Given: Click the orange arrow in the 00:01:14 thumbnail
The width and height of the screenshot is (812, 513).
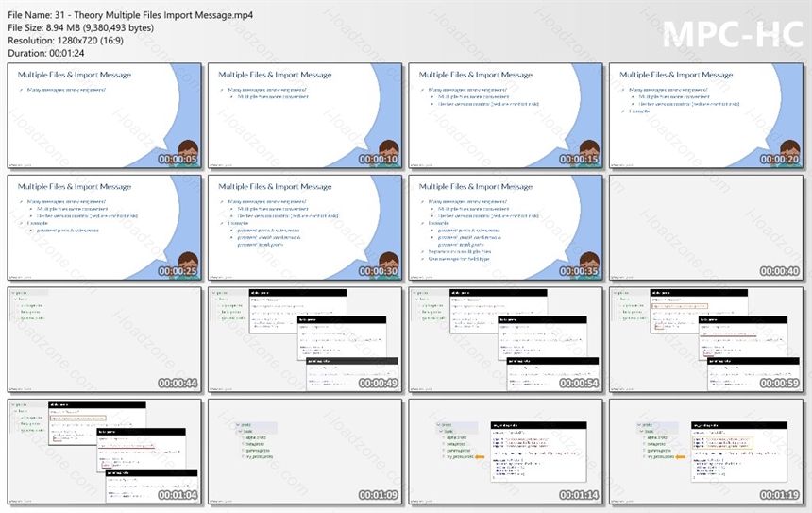Looking at the screenshot, I should click(480, 456).
